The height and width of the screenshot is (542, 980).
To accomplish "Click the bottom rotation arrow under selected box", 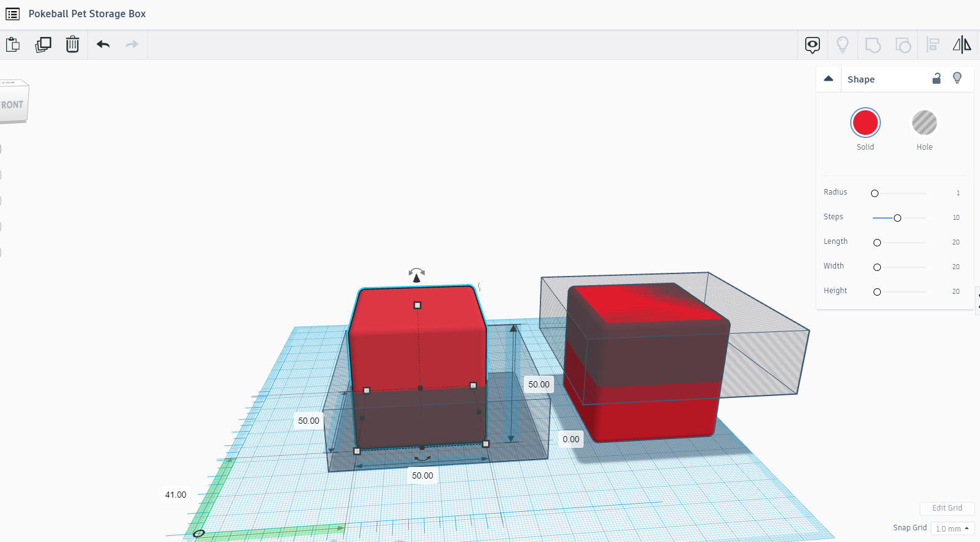I will tap(422, 458).
